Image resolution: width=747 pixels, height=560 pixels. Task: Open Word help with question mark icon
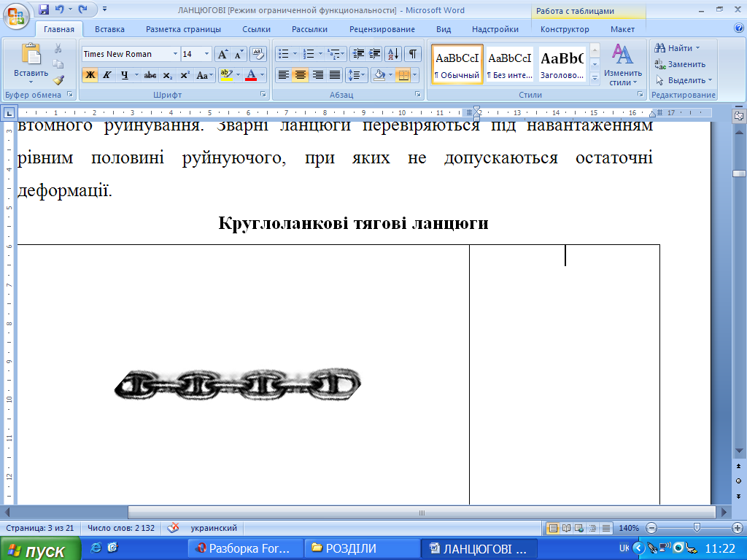pos(738,28)
